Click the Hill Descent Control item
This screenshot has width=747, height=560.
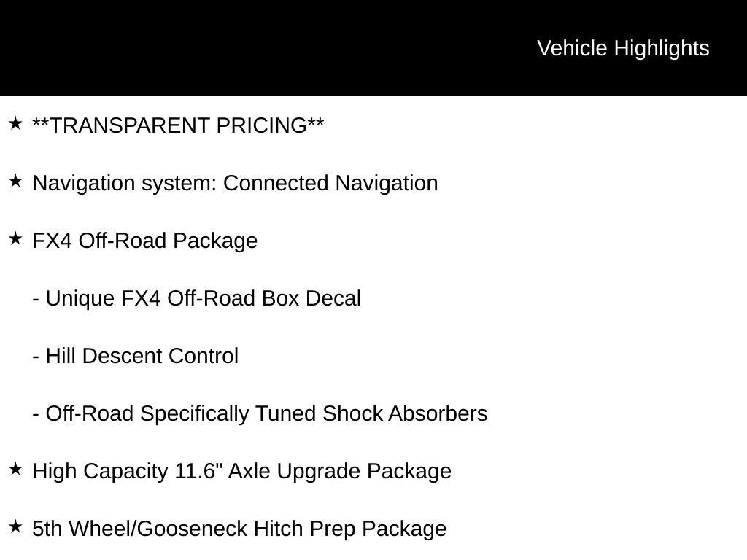tap(135, 356)
